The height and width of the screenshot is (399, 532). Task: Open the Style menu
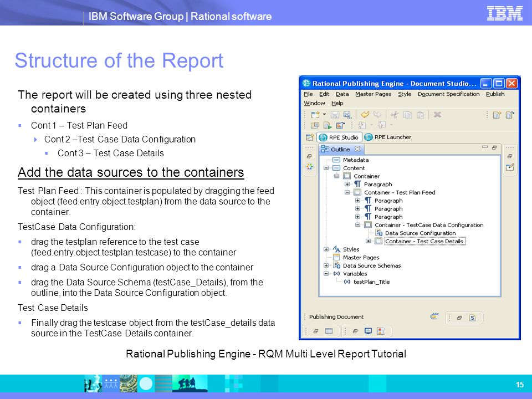point(405,94)
